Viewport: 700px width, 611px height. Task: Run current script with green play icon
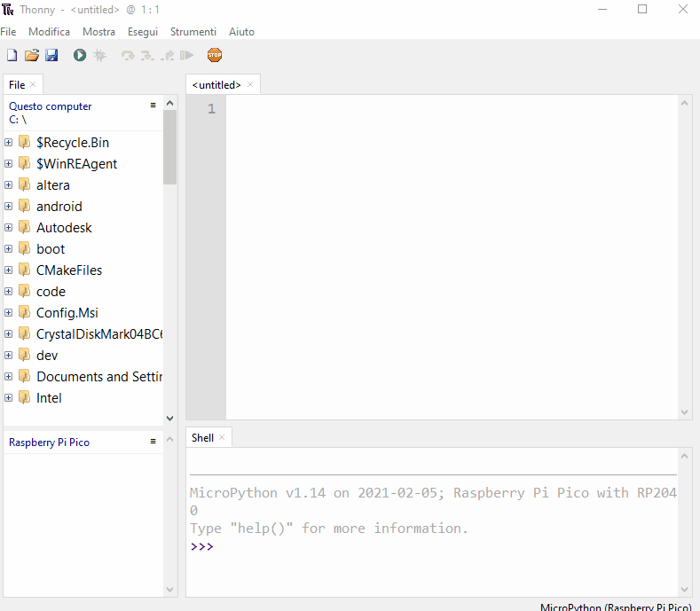pyautogui.click(x=80, y=55)
